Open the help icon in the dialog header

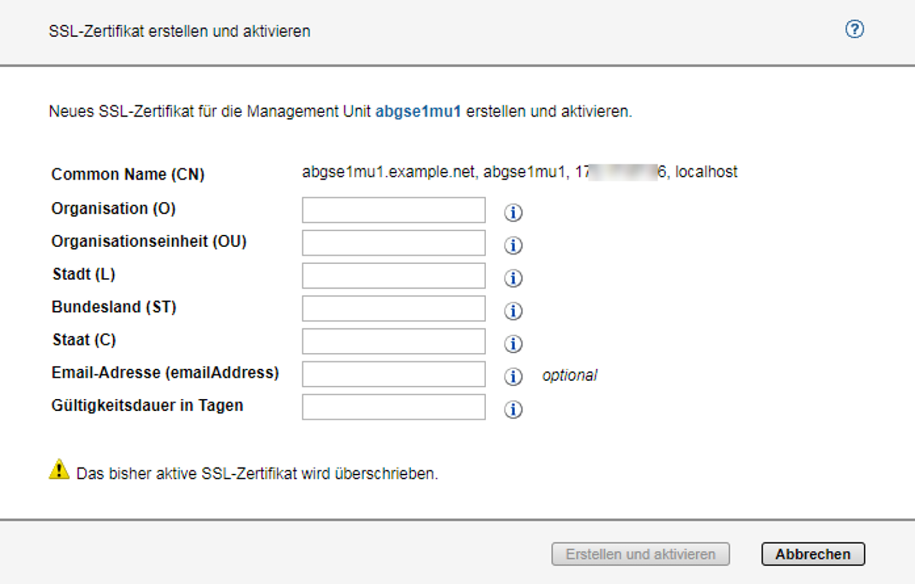coord(854,30)
